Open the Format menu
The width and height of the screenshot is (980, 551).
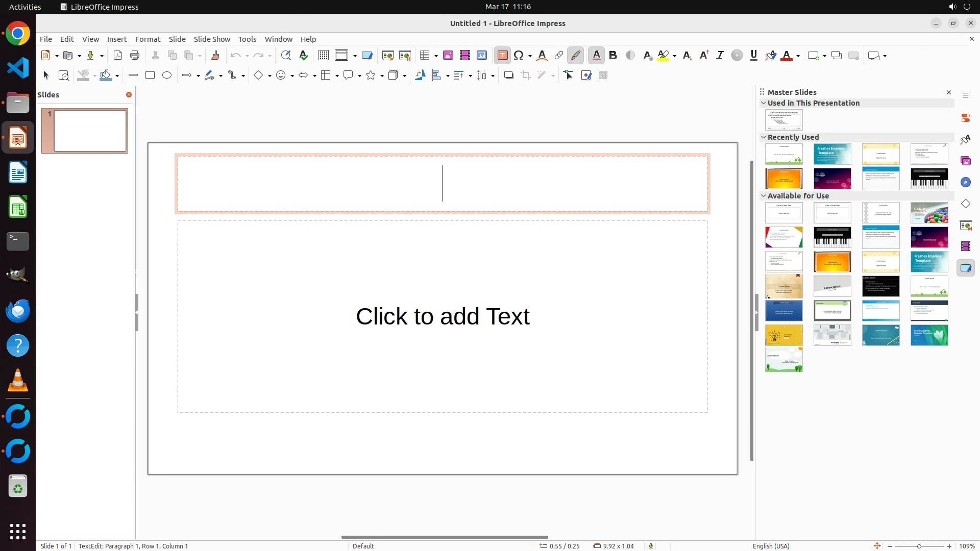click(148, 39)
